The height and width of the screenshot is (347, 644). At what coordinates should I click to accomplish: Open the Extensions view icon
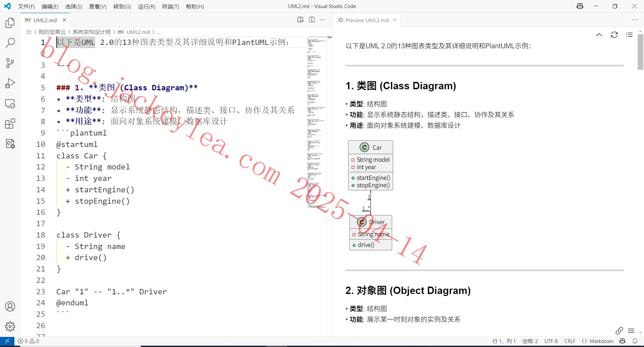pyautogui.click(x=10, y=123)
